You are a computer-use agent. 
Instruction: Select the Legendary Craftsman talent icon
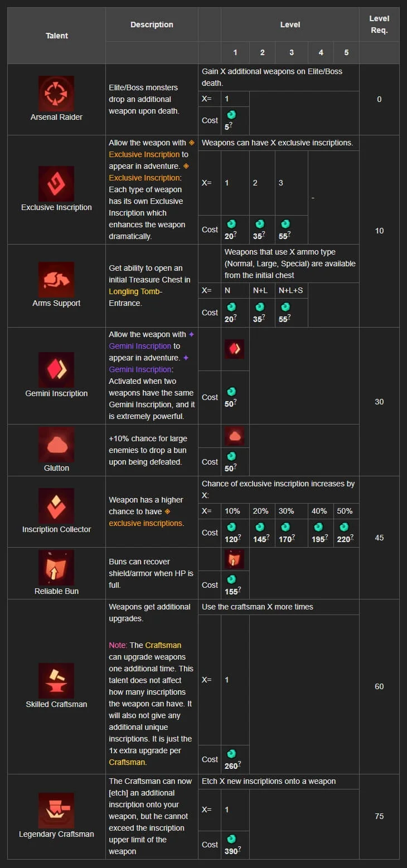coord(56,811)
